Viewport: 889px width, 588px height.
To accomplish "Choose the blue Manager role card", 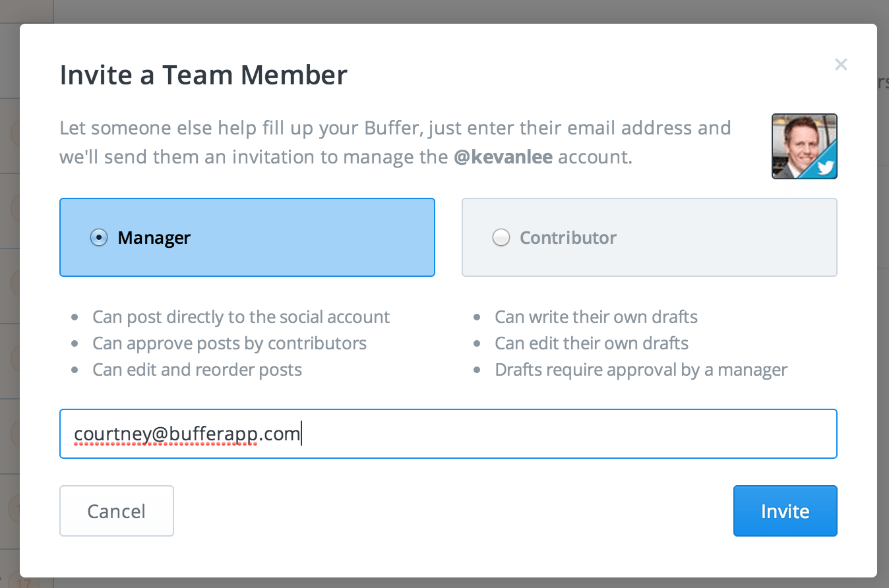I will 247,237.
